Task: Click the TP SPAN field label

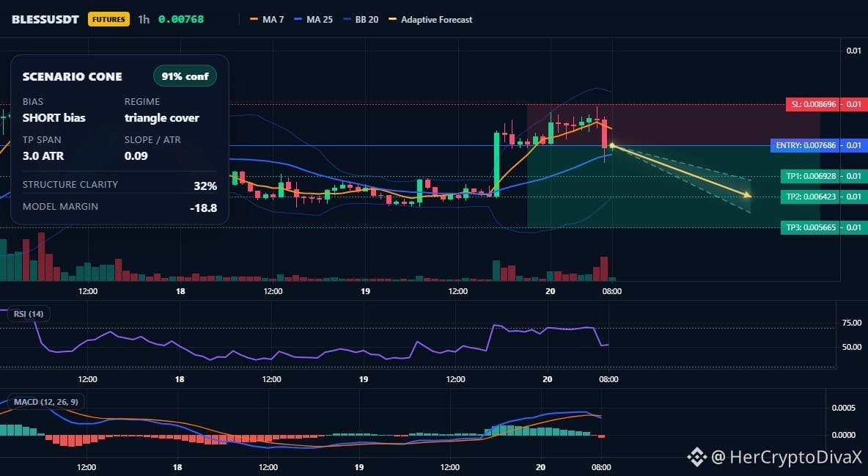Action: (42, 139)
